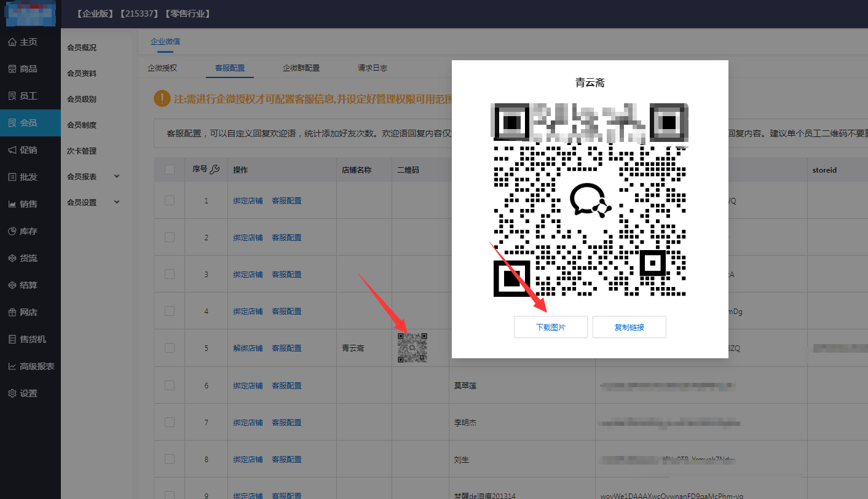Viewport: 868px width, 499px height.
Task: Check the checkbox for row 6
Action: pos(170,385)
